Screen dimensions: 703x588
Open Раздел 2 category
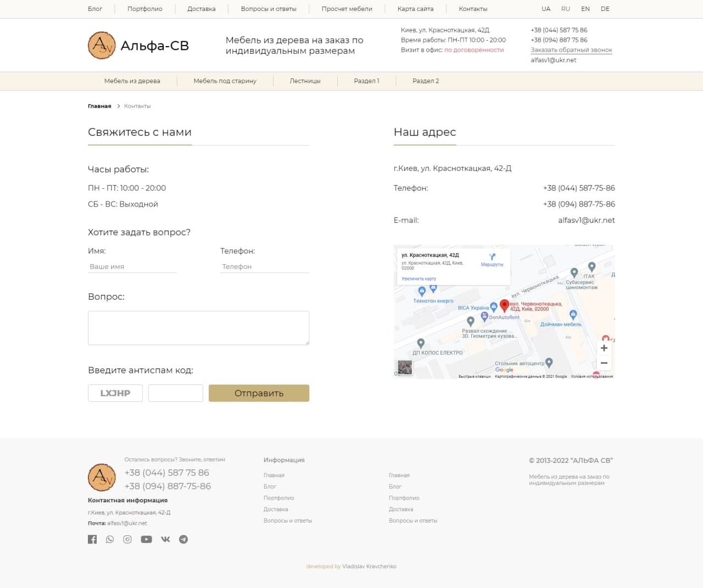tap(426, 81)
